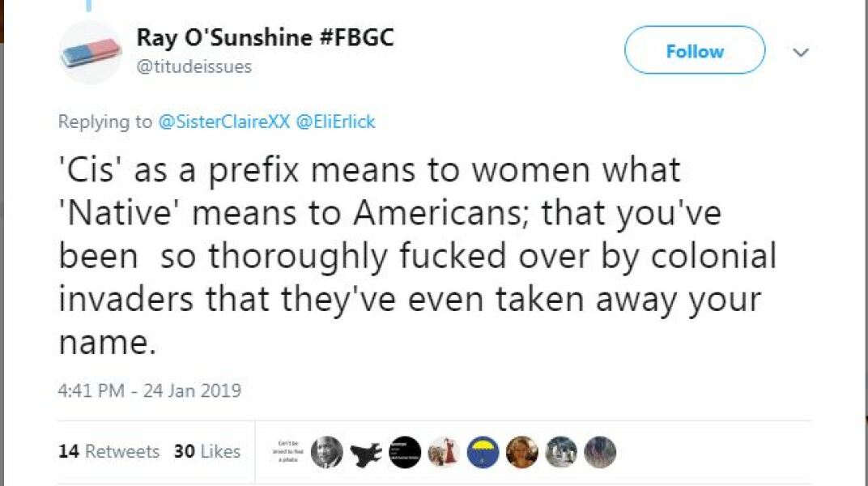Open the red dress avatar
Viewport: 868px width, 486px height.
pos(444,451)
